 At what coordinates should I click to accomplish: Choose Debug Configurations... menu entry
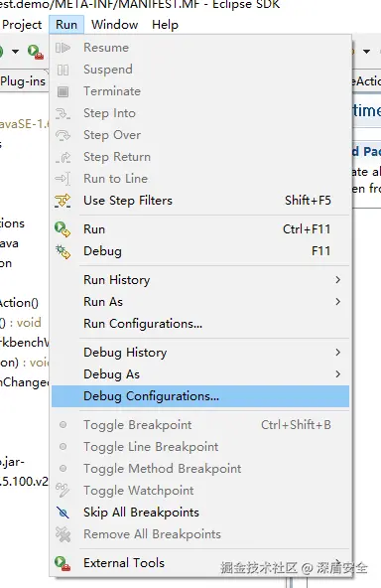[x=200, y=396]
